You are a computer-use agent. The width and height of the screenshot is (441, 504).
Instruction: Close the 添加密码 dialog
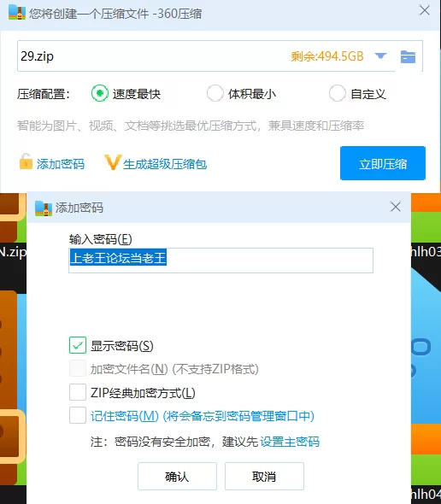(396, 207)
